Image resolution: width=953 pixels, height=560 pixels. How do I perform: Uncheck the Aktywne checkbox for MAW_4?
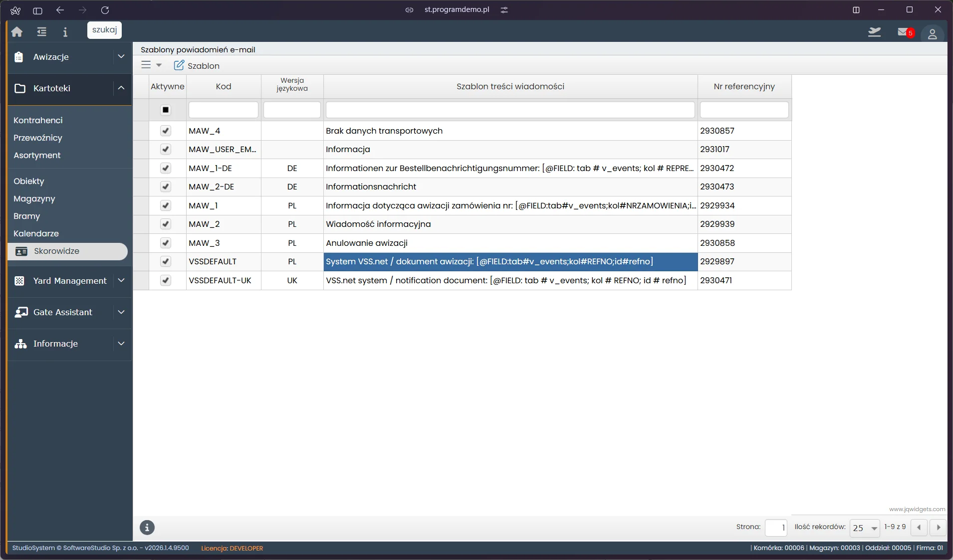pos(166,131)
